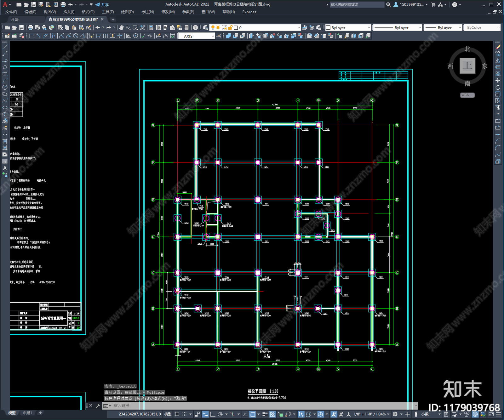
Task: Add a new drawing tab with plus
Action: pyautogui.click(x=113, y=20)
